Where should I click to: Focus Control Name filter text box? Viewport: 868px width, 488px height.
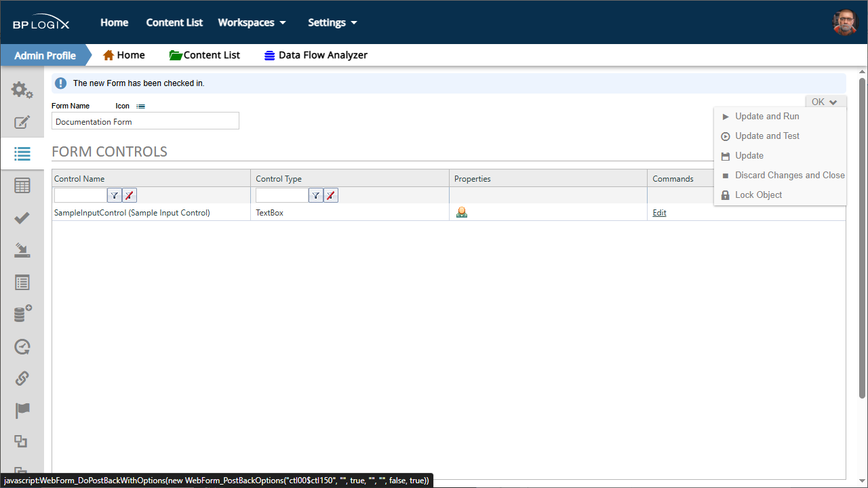(80, 195)
